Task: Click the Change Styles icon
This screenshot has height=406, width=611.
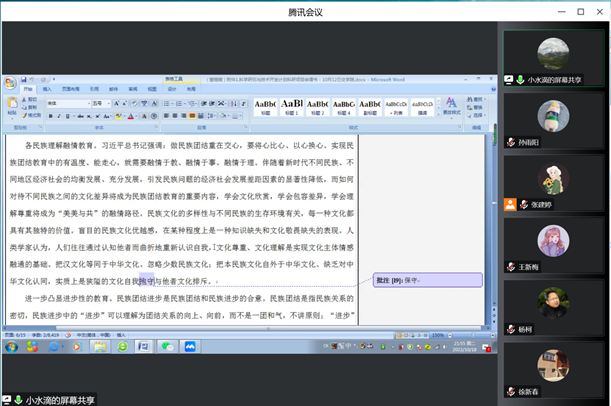Action: 451,104
